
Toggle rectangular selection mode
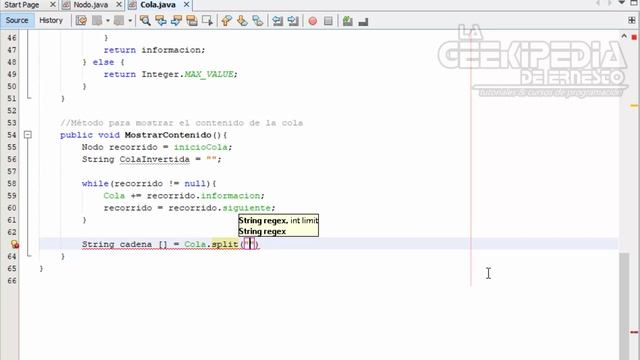pyautogui.click(x=207, y=20)
